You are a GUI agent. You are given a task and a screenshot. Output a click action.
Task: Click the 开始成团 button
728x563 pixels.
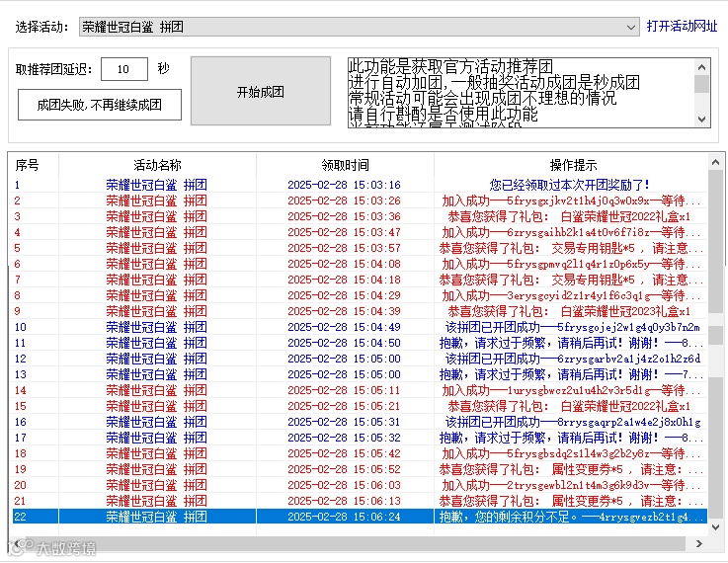(x=261, y=92)
